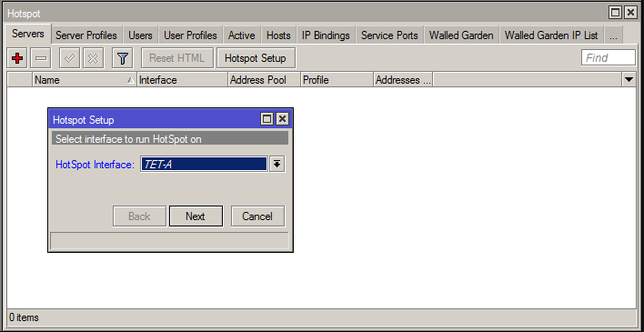
Task: Sort by the Profile column header
Action: click(337, 80)
